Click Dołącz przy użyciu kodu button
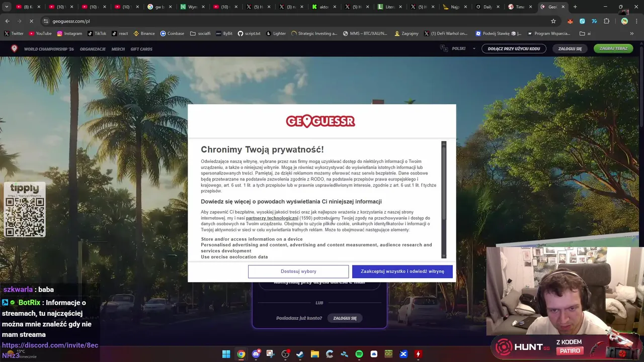The image size is (644, 362). pyautogui.click(x=514, y=49)
